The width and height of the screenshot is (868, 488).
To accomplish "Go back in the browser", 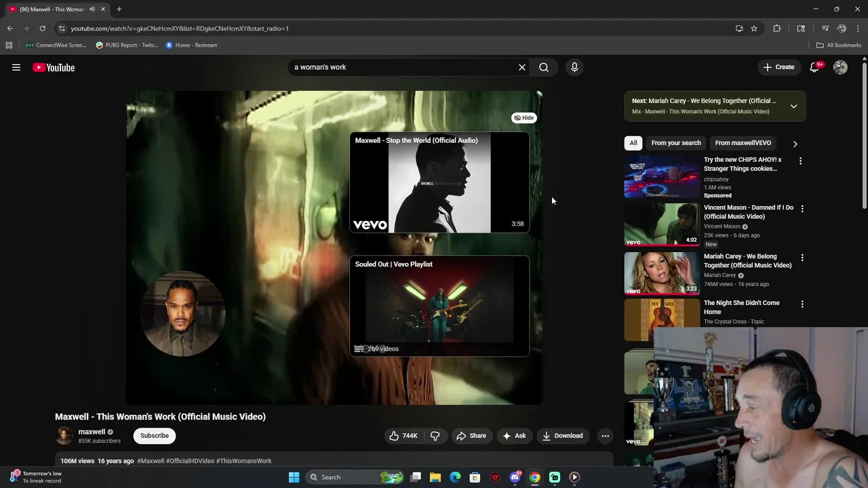I will point(10,28).
